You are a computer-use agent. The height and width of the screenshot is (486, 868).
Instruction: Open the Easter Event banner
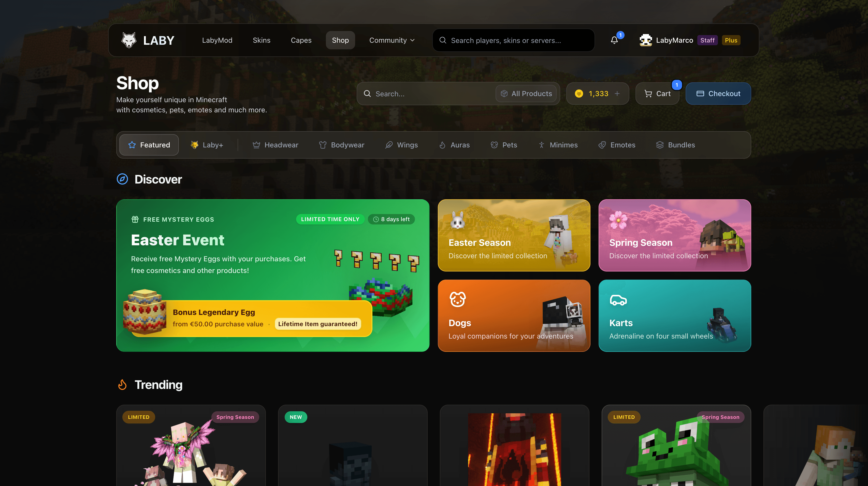[273, 275]
